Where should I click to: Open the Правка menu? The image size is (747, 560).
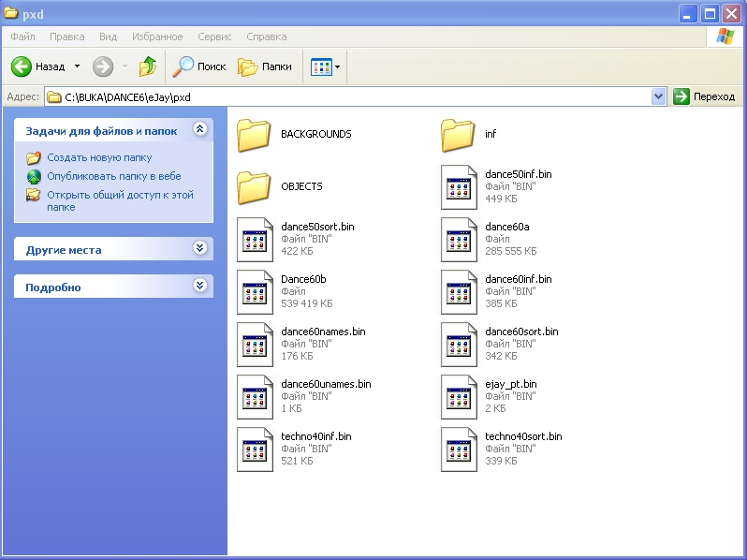(x=67, y=37)
